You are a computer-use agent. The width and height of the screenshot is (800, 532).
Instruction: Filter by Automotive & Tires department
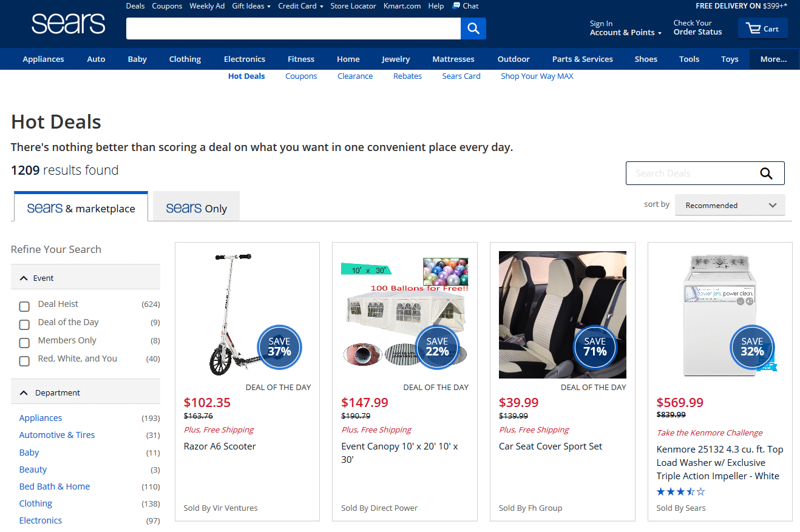[x=57, y=435]
